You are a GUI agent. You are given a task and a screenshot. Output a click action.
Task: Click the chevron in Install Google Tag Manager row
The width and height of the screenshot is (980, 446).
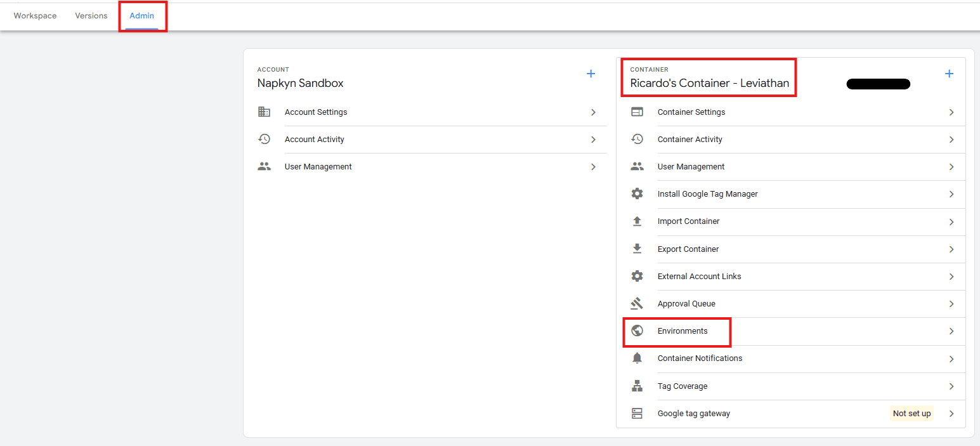click(x=951, y=193)
